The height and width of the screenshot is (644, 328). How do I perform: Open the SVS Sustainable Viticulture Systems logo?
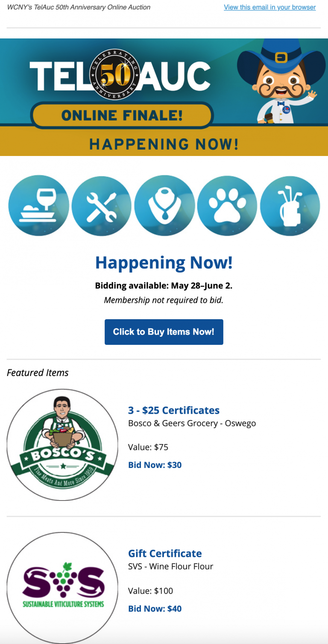63,588
